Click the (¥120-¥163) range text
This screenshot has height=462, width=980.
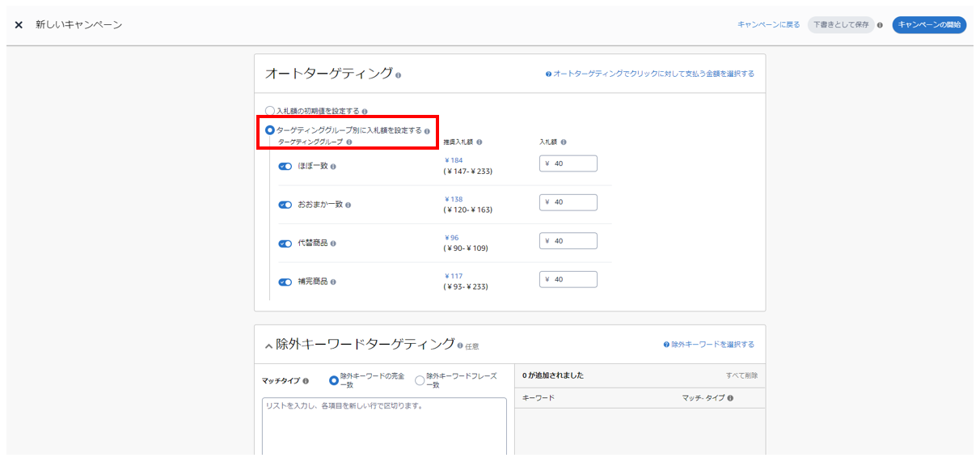[468, 210]
